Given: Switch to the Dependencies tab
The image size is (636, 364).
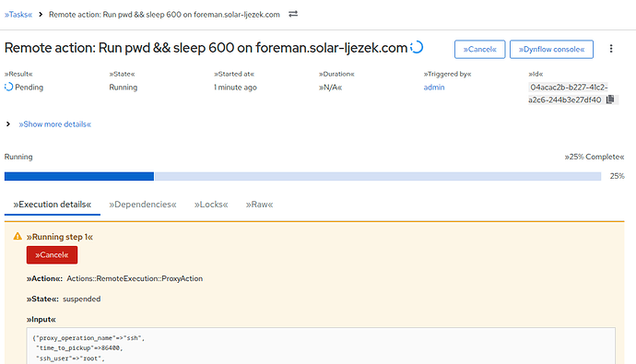Looking at the screenshot, I should 143,205.
